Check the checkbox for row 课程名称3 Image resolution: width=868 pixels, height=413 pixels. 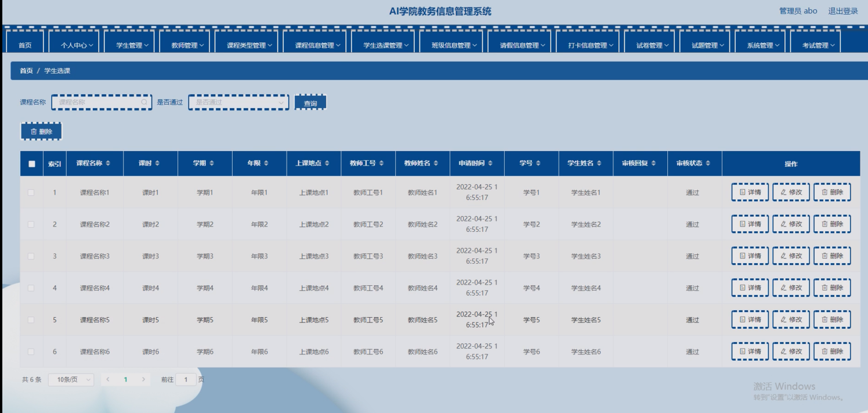point(31,256)
